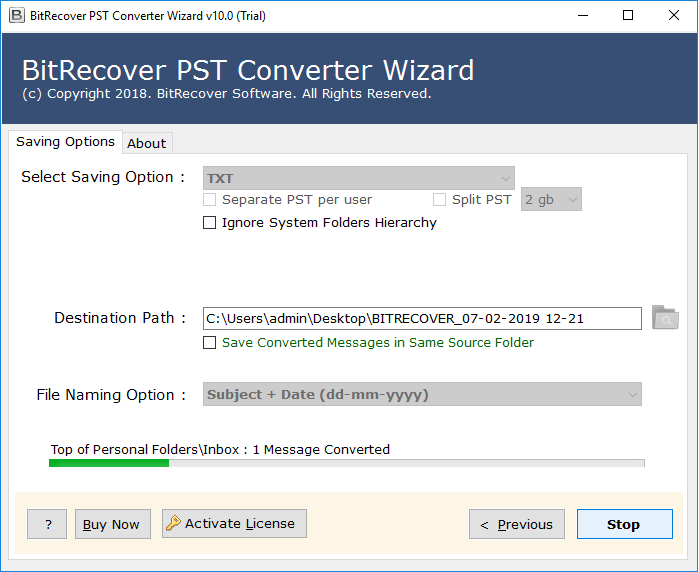Click the key icon on Activate License
Viewport: 699px width, 572px height.
[173, 523]
